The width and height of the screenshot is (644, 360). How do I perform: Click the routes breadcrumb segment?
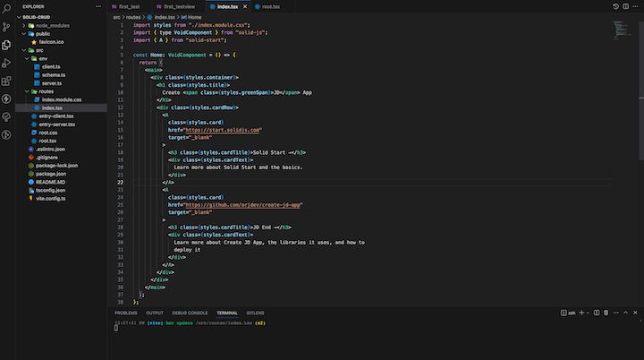tap(133, 17)
